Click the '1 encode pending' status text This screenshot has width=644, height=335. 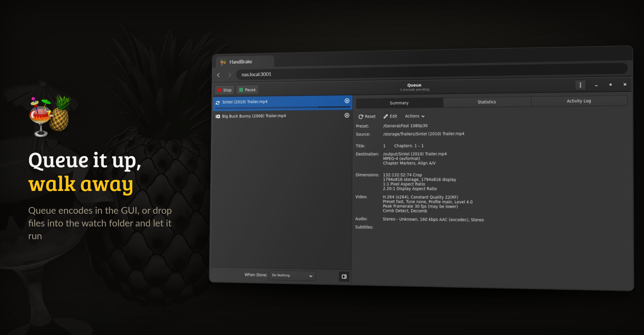click(414, 89)
